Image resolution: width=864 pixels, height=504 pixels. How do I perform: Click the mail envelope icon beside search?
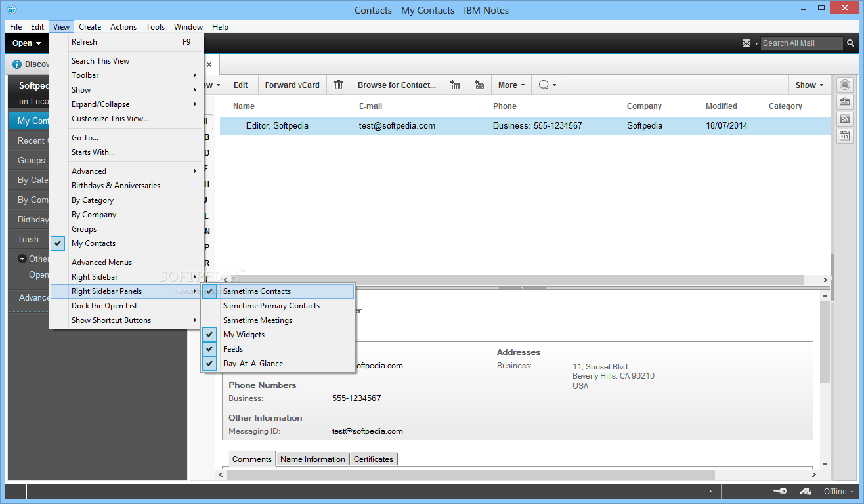(746, 43)
